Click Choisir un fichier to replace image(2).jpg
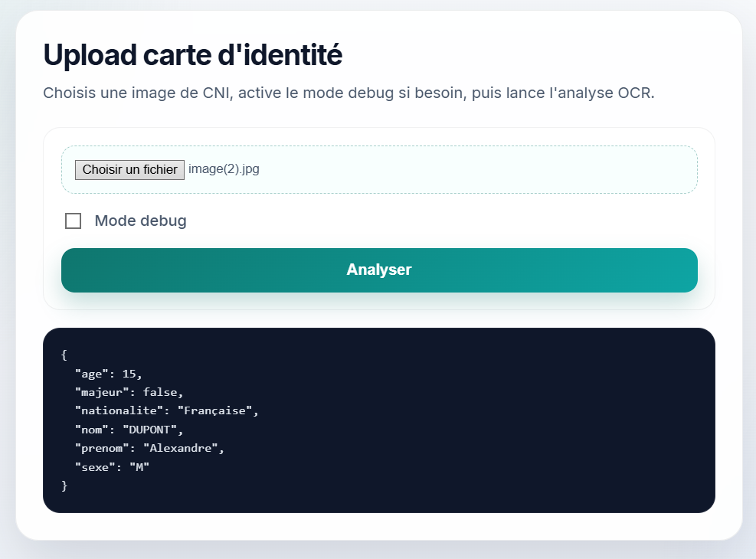 (x=129, y=169)
